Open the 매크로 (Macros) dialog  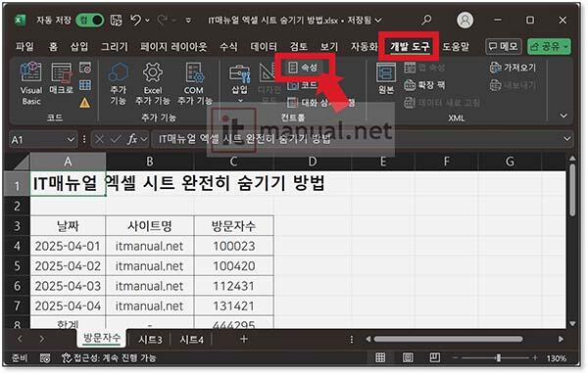61,78
